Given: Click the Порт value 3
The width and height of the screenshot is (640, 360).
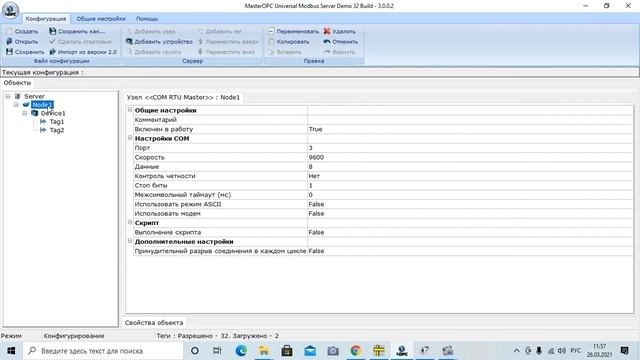Looking at the screenshot, I should (470, 148).
